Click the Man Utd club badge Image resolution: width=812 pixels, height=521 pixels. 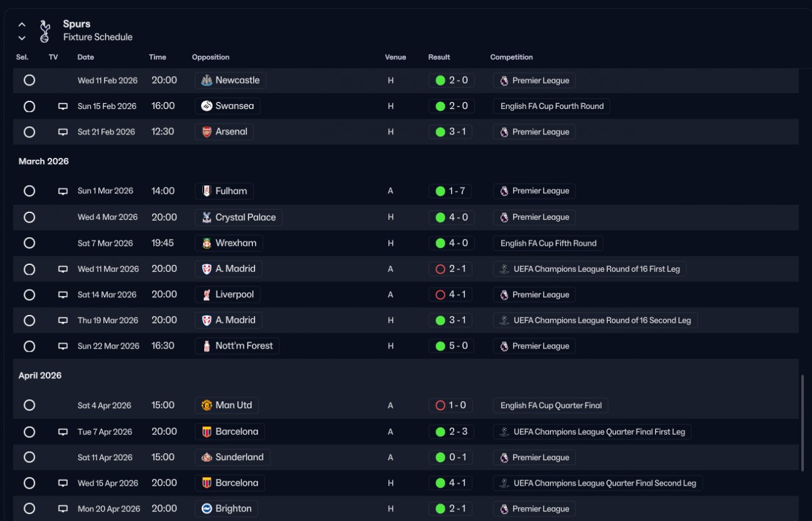(x=206, y=406)
